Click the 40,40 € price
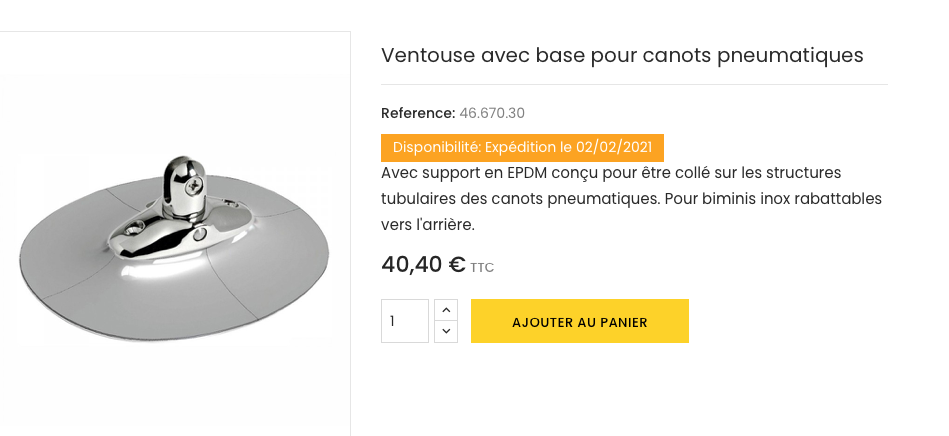Screen dimensions: 949x436 pyautogui.click(x=423, y=265)
